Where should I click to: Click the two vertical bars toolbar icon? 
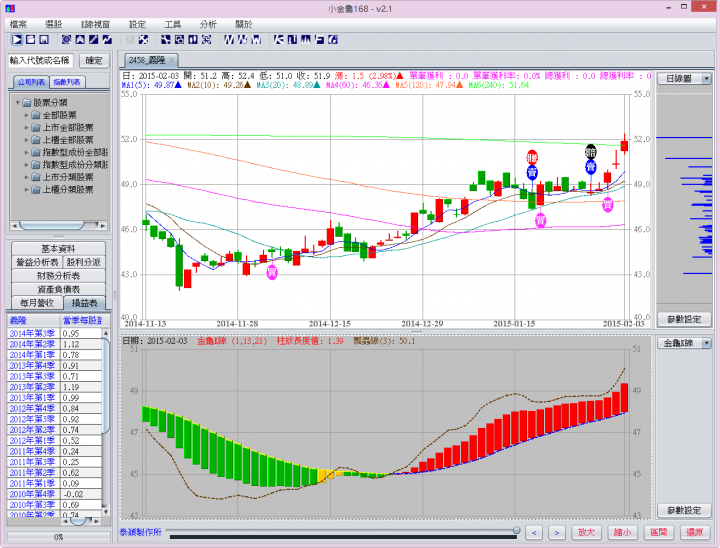[x=193, y=40]
